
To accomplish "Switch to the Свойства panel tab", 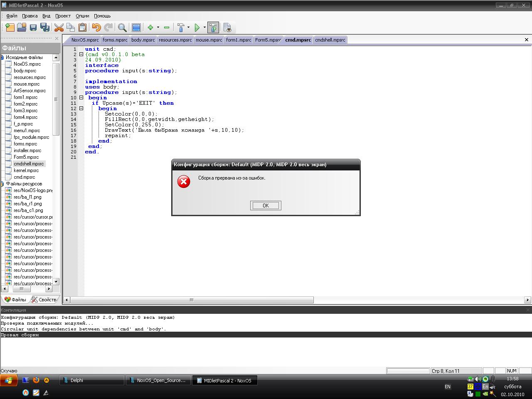I will 44,299.
